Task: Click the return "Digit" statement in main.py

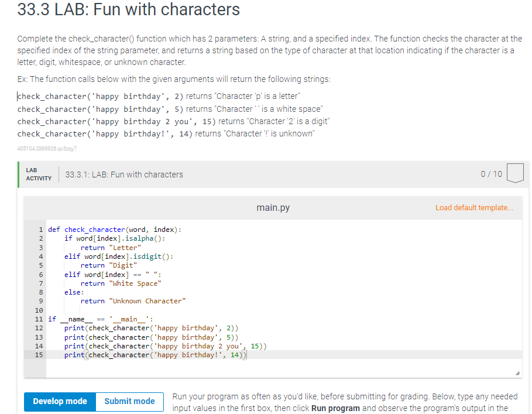Action: (108, 265)
